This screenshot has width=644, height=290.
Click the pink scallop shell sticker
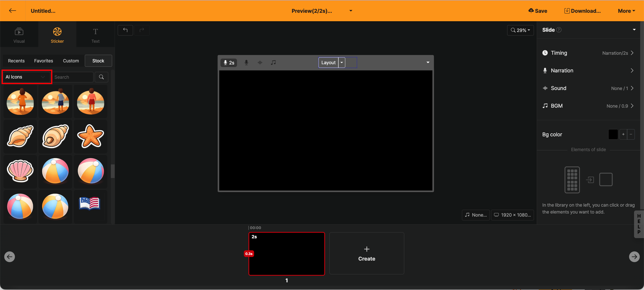pyautogui.click(x=20, y=171)
